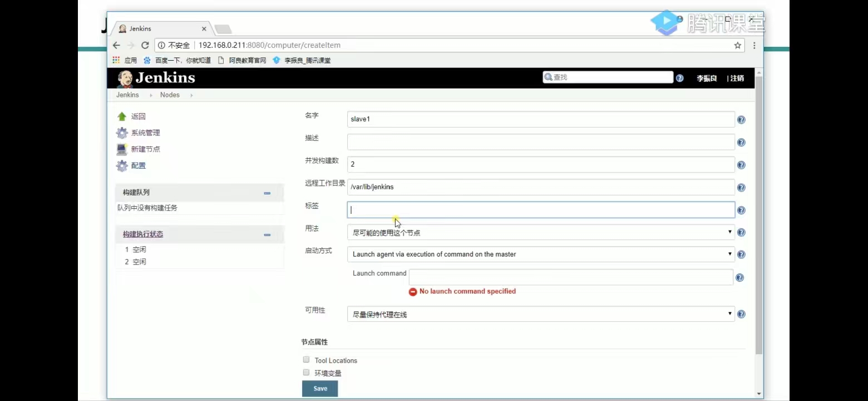This screenshot has width=868, height=401.
Task: Click the 查找 search box
Action: click(608, 77)
